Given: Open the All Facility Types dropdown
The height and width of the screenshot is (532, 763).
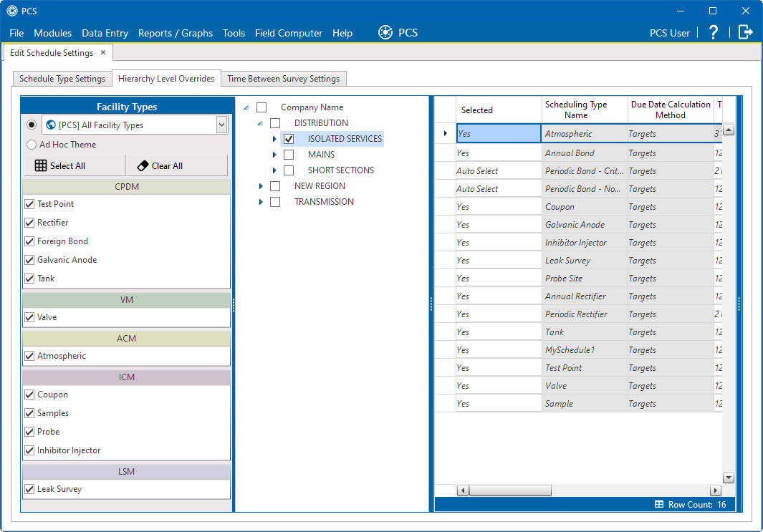Looking at the screenshot, I should (x=221, y=125).
